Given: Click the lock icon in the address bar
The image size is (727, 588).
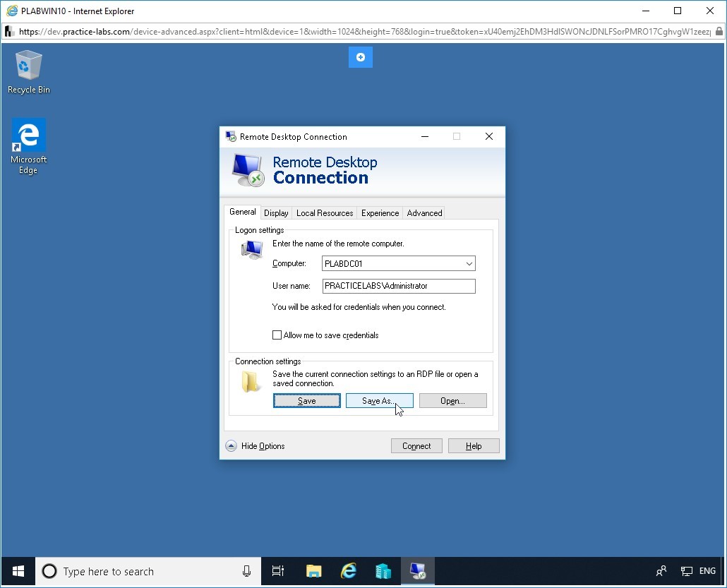Looking at the screenshot, I should [719, 32].
